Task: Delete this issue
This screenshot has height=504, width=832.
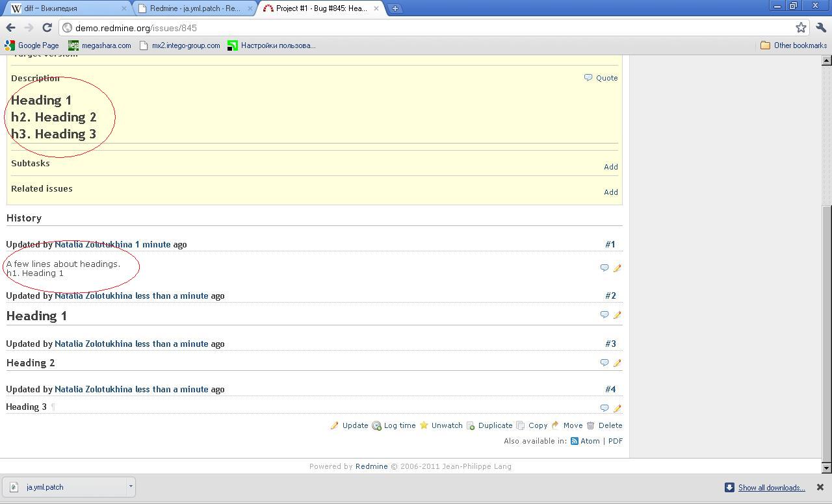Action: click(x=610, y=425)
